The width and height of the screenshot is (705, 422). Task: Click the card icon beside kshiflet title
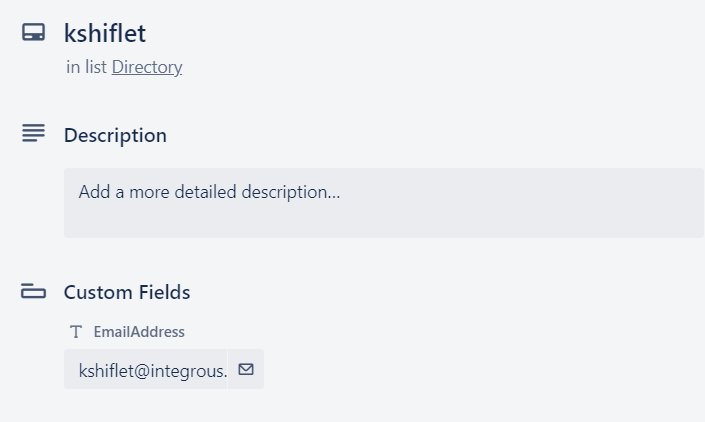[x=33, y=32]
